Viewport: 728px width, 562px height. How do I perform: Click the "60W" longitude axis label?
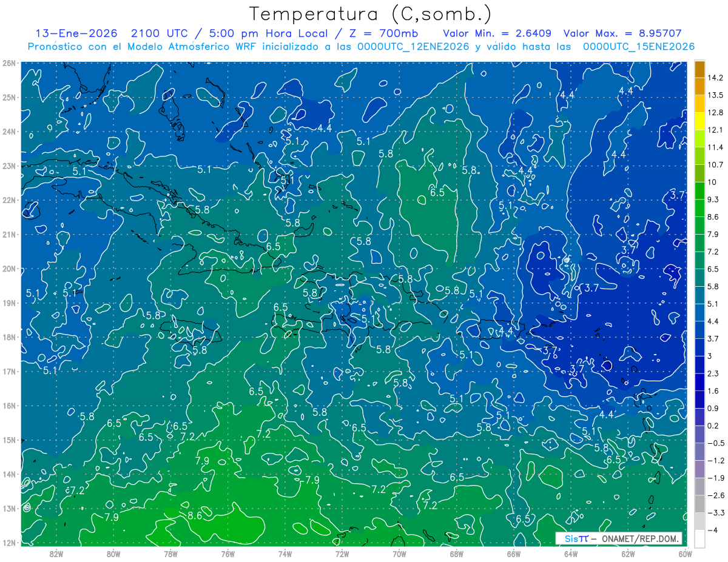pos(686,554)
